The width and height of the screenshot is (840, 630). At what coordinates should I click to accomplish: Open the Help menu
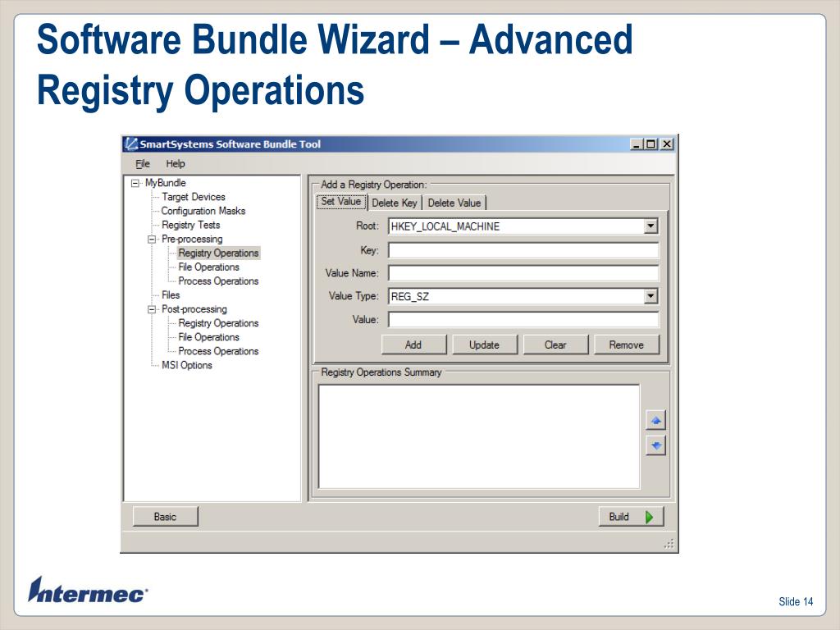pos(176,164)
